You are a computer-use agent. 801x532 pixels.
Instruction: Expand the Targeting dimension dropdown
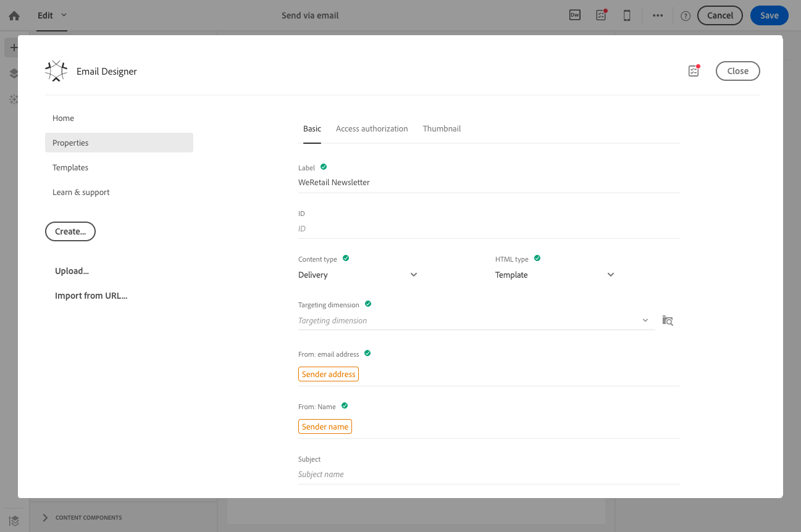645,320
